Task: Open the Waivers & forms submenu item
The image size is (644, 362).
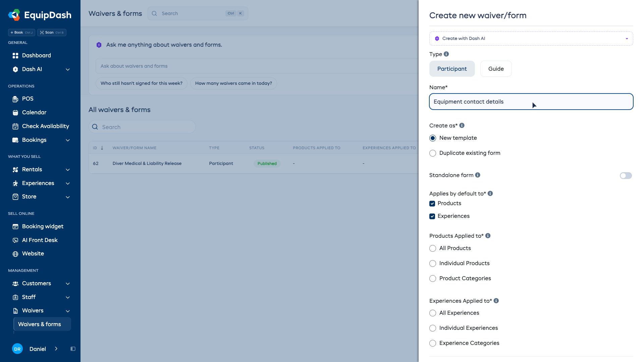Action: click(x=42, y=324)
